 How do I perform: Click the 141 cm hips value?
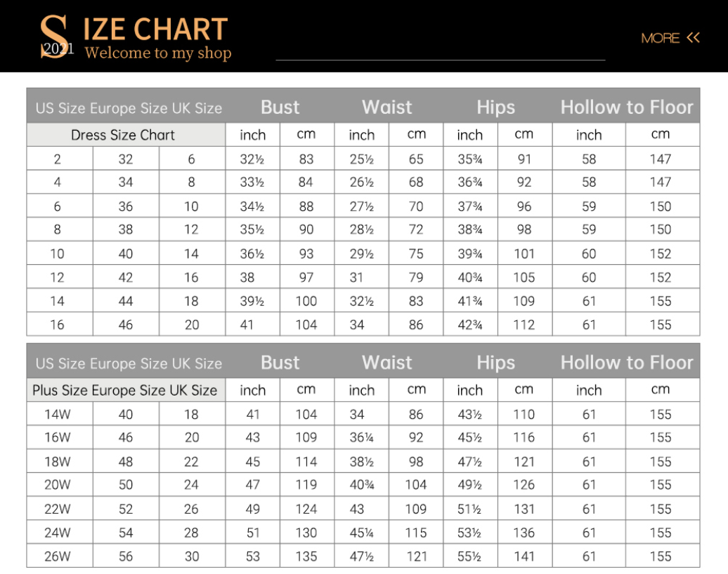524,556
